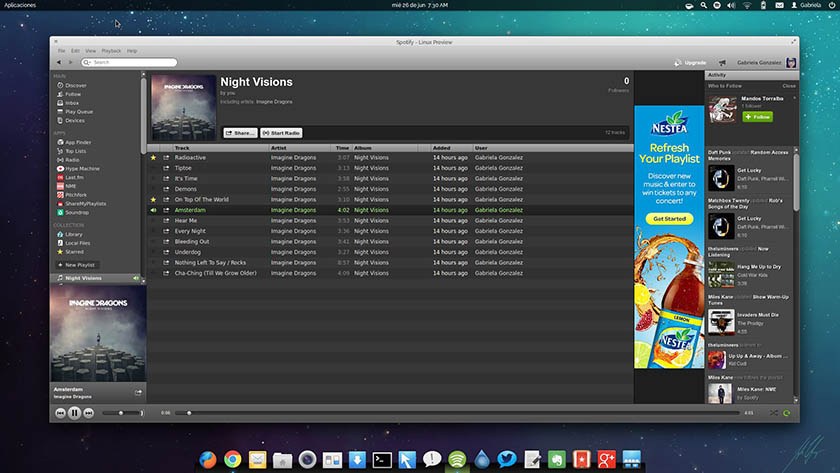Open the search dropdown magnifier
The width and height of the screenshot is (840, 473).
pos(87,63)
